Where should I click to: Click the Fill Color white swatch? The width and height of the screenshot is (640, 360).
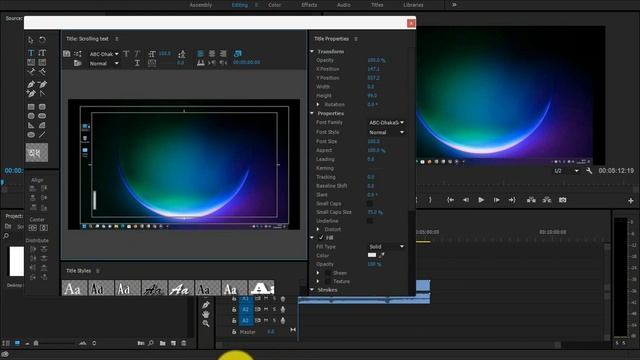coord(372,255)
